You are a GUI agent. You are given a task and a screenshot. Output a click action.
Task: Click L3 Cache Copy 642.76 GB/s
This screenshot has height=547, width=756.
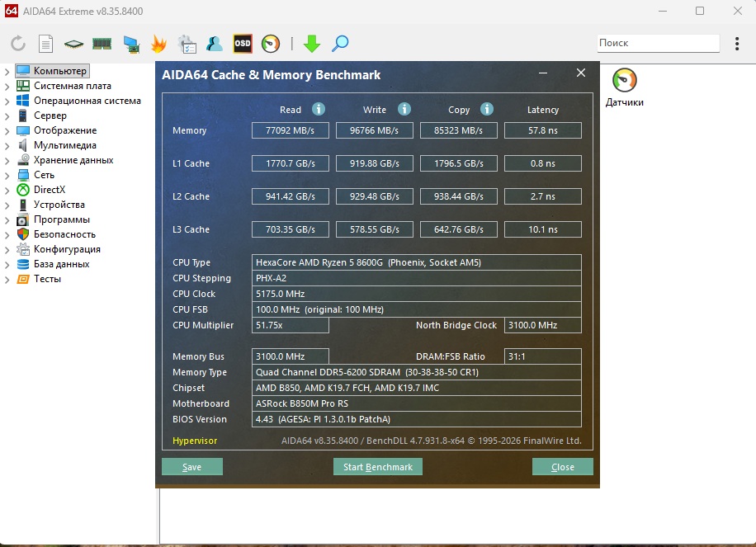click(x=459, y=229)
